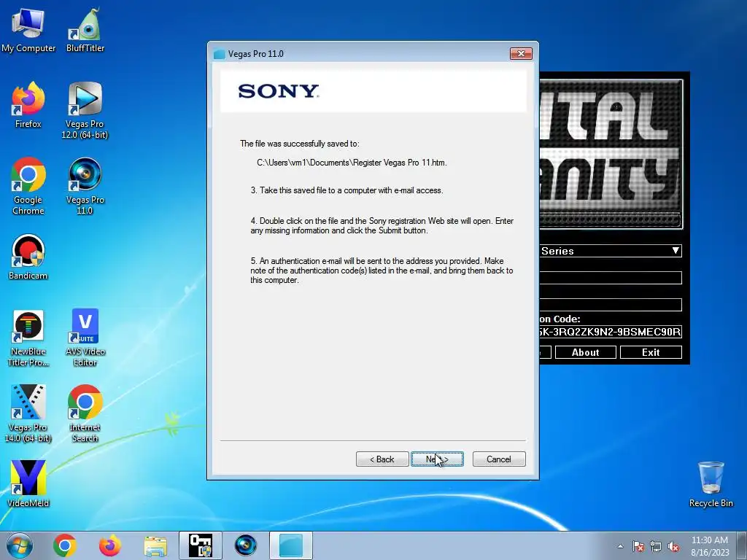Open Internet Search desktop shortcut
This screenshot has height=560, width=747.
[85, 413]
